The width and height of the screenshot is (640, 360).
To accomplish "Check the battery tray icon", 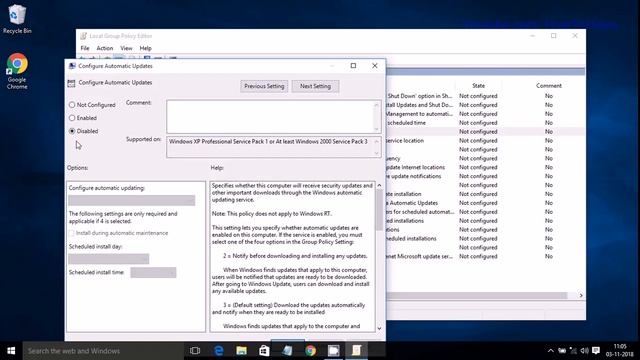I will click(562, 351).
